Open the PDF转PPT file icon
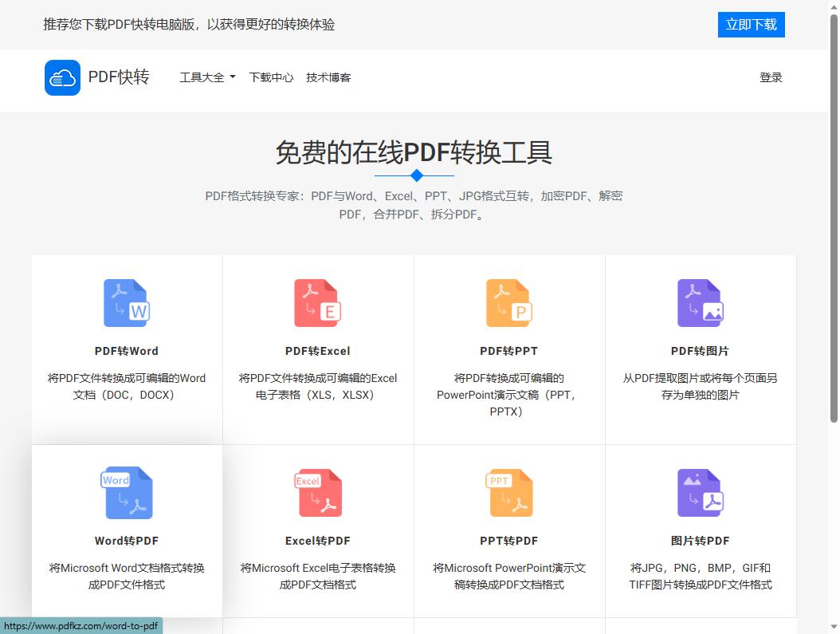 click(509, 303)
